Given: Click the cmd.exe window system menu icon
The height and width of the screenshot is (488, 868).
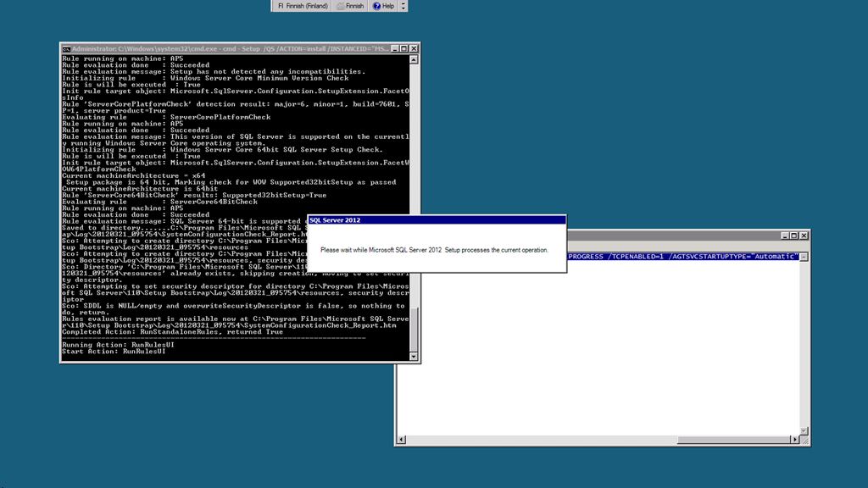Looking at the screenshot, I should click(x=66, y=49).
